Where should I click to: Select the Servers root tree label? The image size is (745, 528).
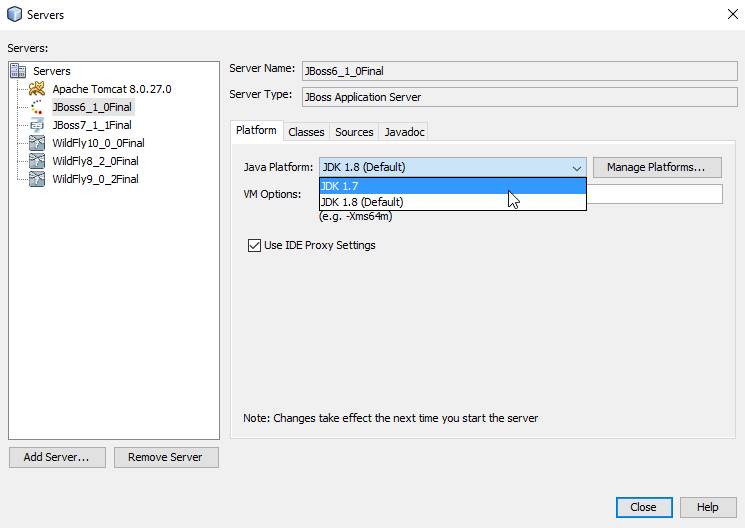(x=52, y=71)
